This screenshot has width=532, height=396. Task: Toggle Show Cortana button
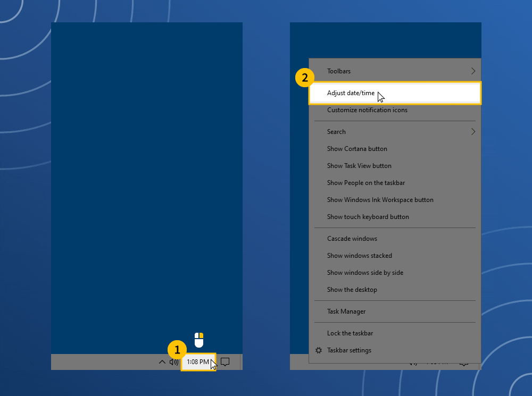tap(395, 148)
